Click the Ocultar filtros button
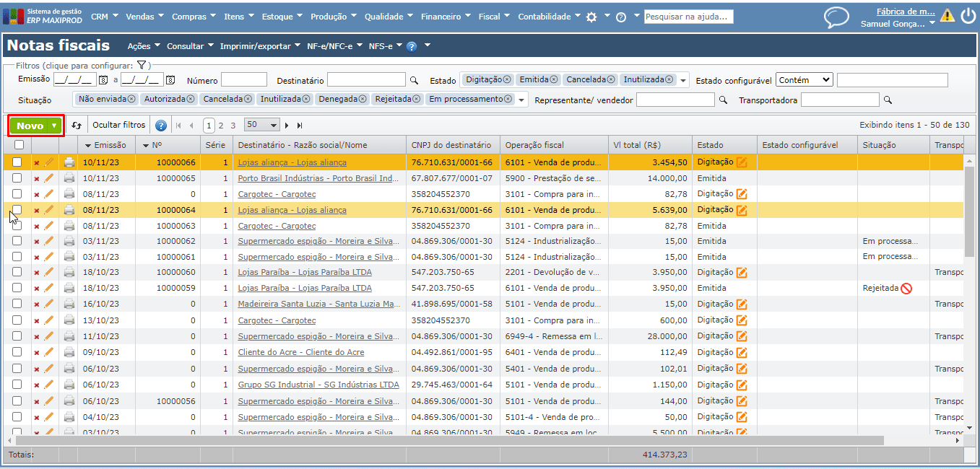980x469 pixels. click(118, 126)
